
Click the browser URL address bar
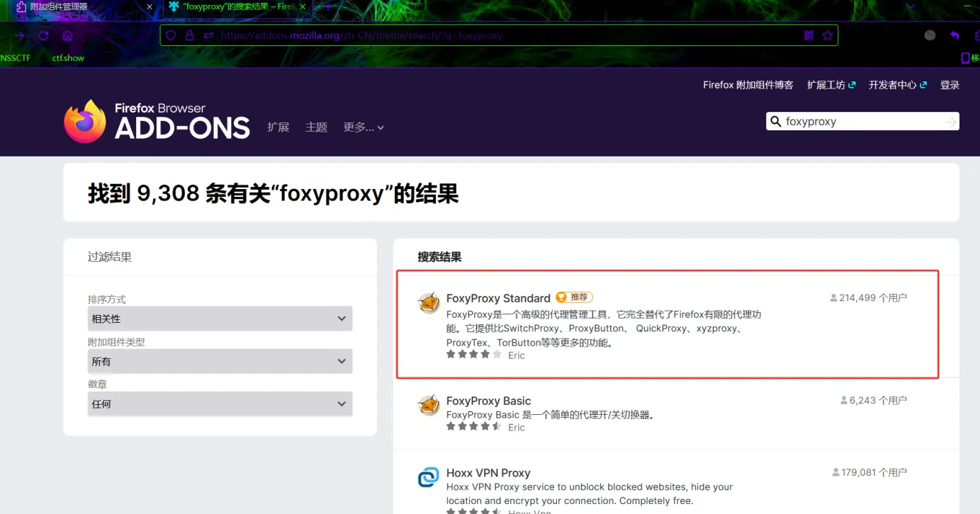(499, 35)
